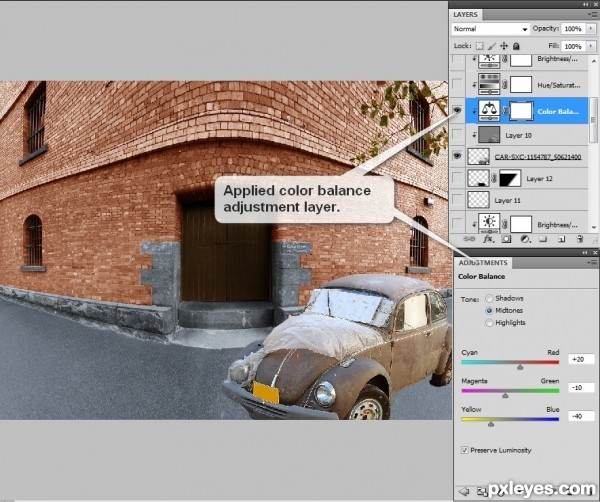The height and width of the screenshot is (502, 600).
Task: Click the Color Balance layer mask thumbnail
Action: pyautogui.click(x=521, y=111)
